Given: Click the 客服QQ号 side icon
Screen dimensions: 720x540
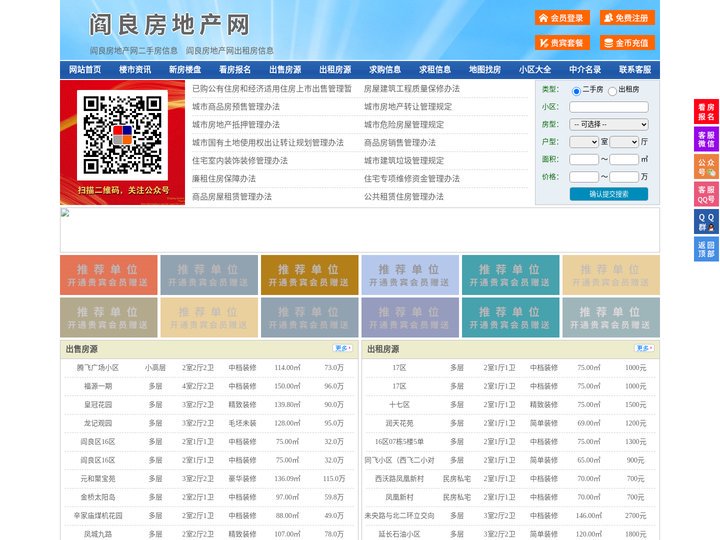Looking at the screenshot, I should (706, 194).
